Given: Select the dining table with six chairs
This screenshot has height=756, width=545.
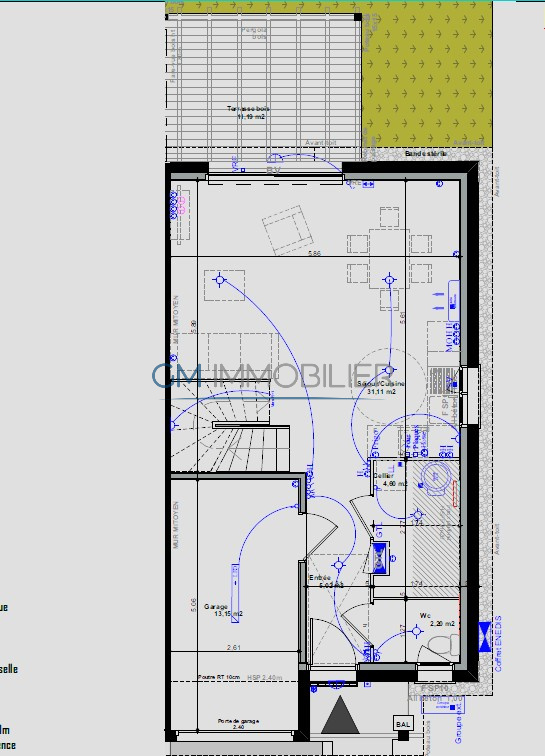Looking at the screenshot, I should click(x=389, y=258).
